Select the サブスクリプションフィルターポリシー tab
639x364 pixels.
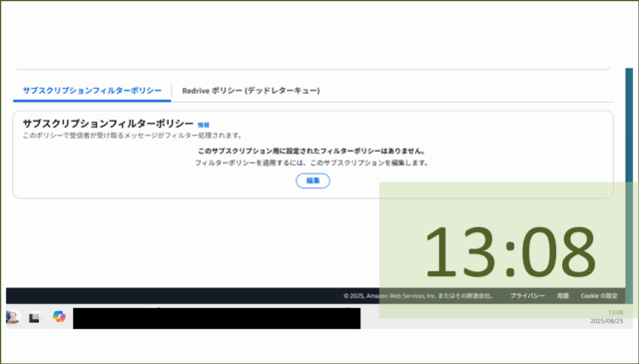pyautogui.click(x=92, y=91)
